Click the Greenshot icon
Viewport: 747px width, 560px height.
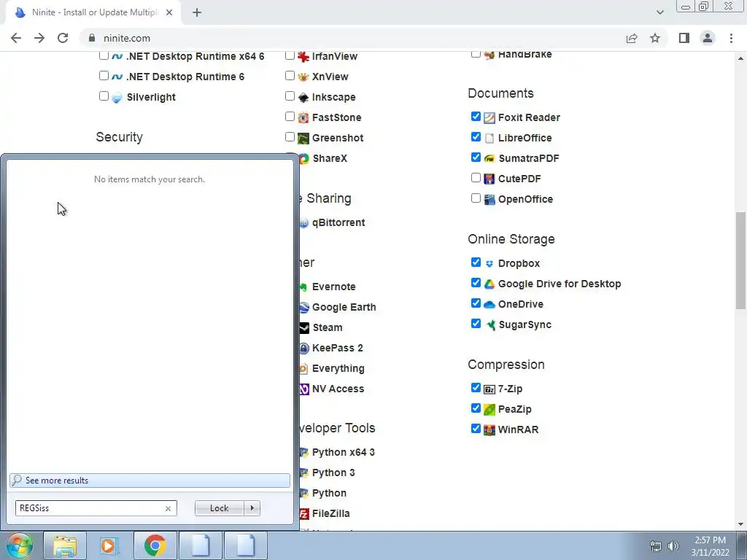[x=303, y=138]
